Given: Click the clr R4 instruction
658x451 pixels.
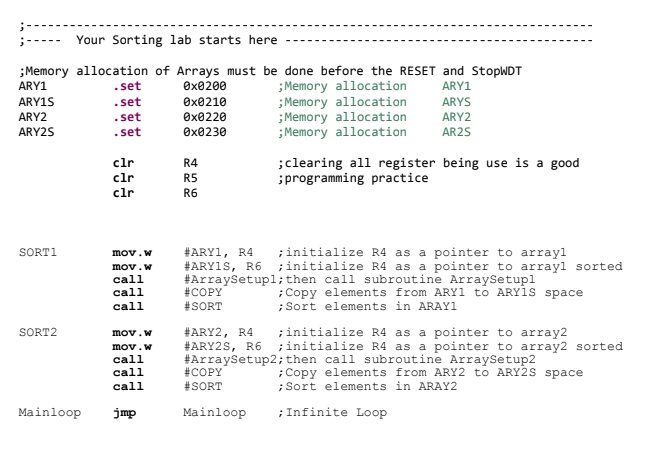Looking at the screenshot, I should tap(155, 163).
